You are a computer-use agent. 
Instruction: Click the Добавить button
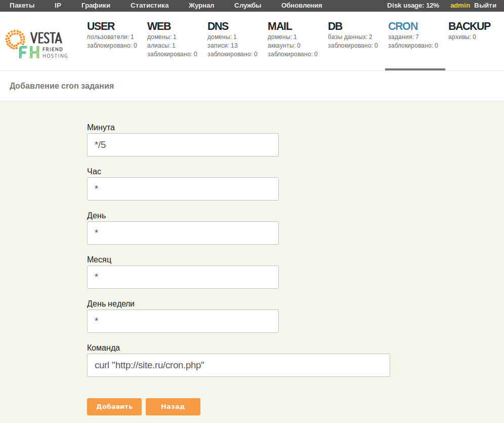tap(114, 407)
